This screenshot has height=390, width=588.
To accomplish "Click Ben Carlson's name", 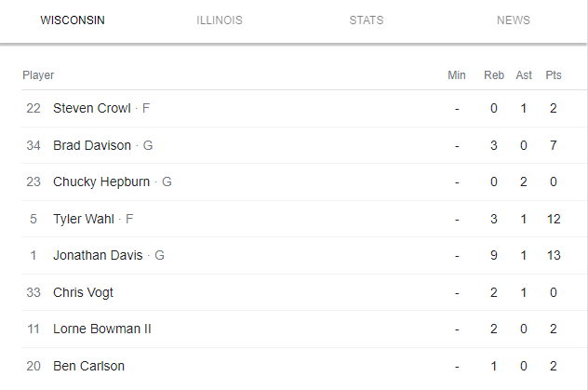I will click(x=88, y=366).
